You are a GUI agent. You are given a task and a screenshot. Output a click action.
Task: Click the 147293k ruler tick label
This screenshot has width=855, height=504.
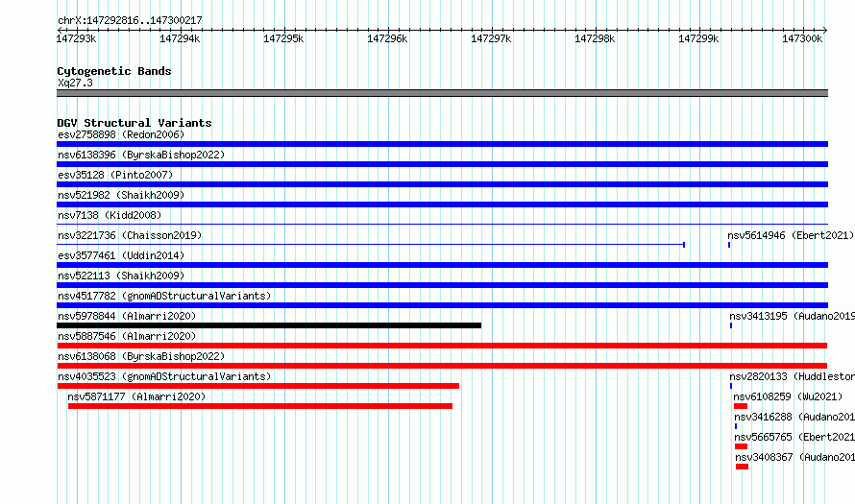tap(76, 38)
